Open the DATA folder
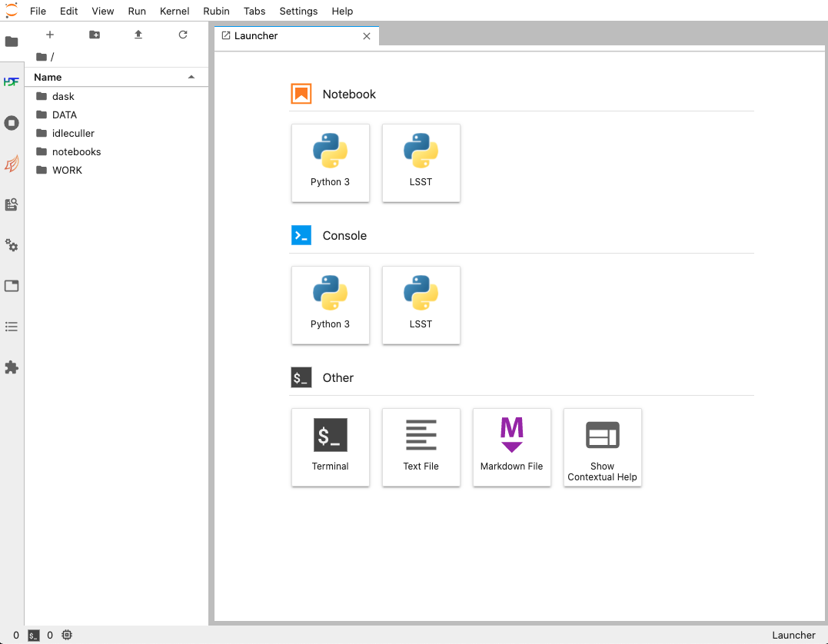This screenshot has width=828, height=644. 65,115
